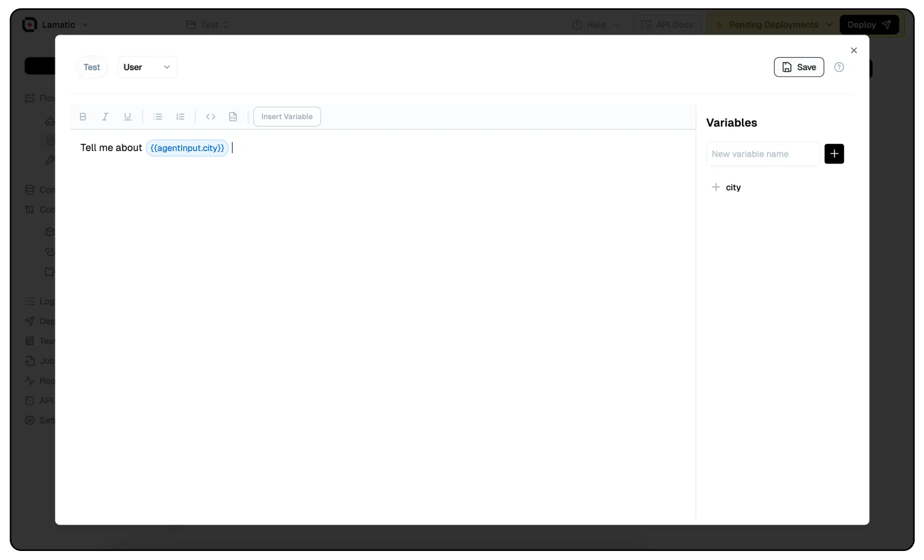The width and height of the screenshot is (924, 560).
Task: Click the inline code icon
Action: tap(210, 116)
